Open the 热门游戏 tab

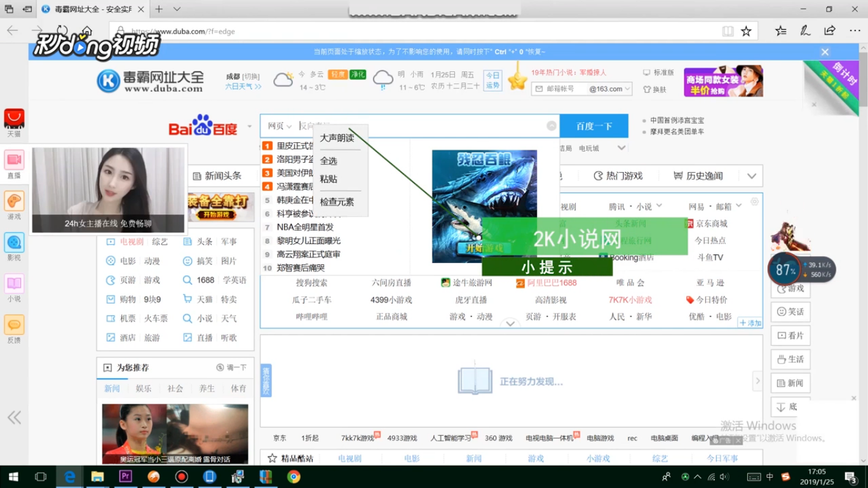[x=618, y=176]
